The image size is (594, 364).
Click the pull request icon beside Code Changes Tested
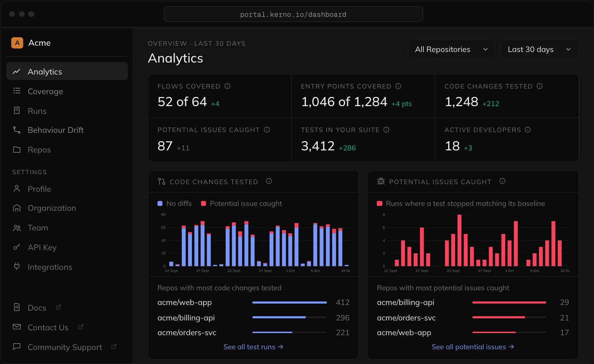161,181
